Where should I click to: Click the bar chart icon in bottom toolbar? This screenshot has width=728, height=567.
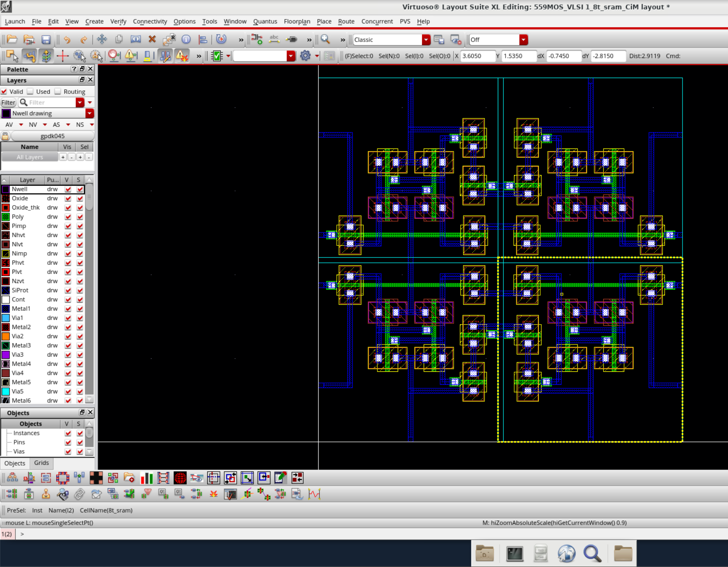(x=147, y=478)
